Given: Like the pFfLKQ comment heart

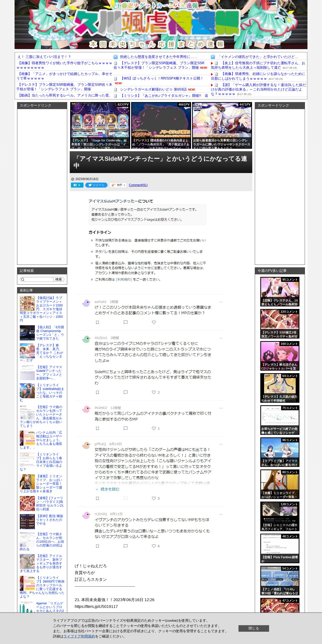Looking at the screenshot, I should [154, 498].
